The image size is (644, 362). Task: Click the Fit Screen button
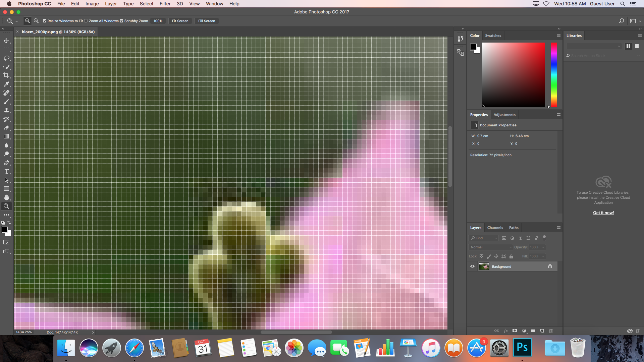coord(180,21)
